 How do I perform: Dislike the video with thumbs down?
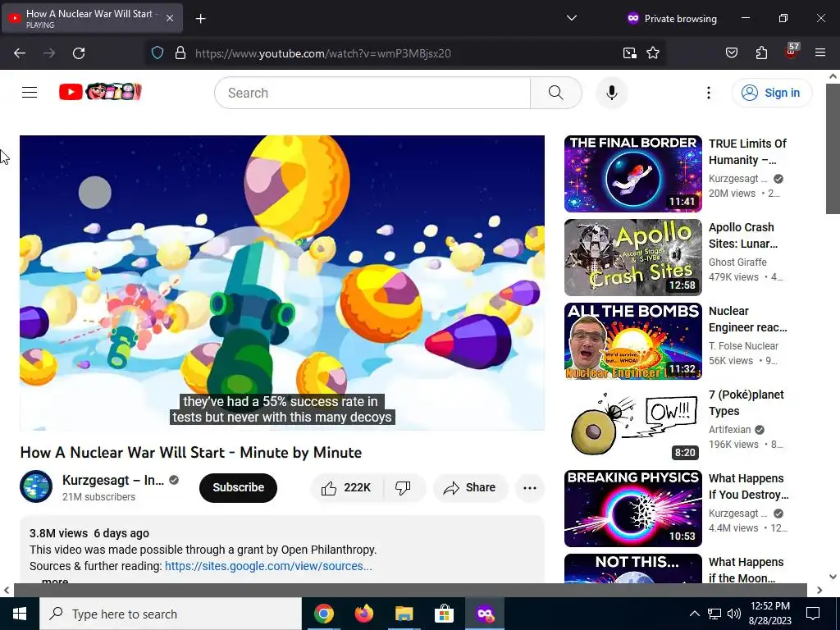click(x=404, y=487)
